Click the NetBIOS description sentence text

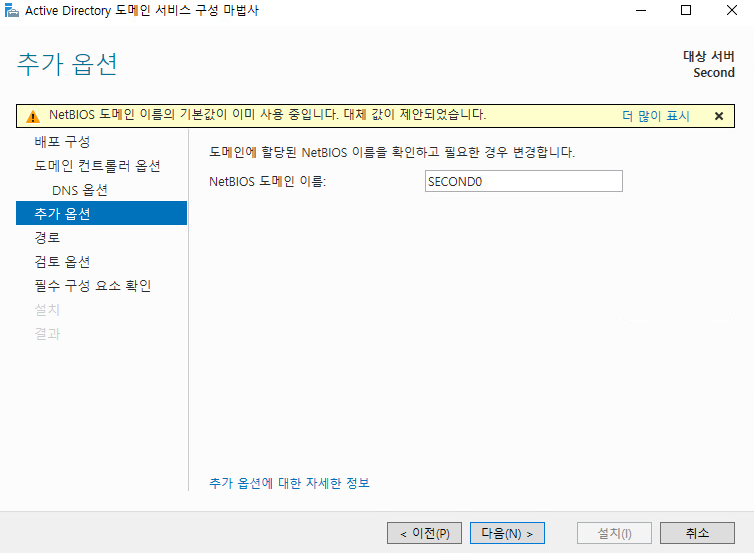[392, 152]
